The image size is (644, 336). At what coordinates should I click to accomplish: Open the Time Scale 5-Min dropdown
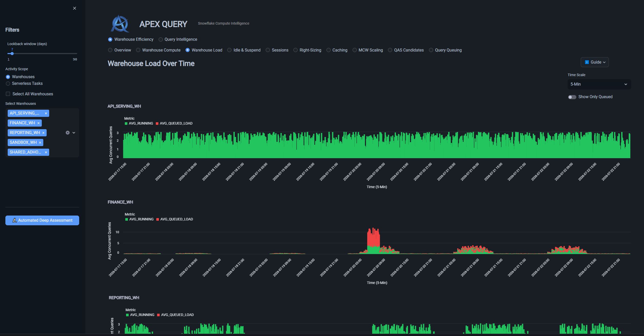click(599, 84)
